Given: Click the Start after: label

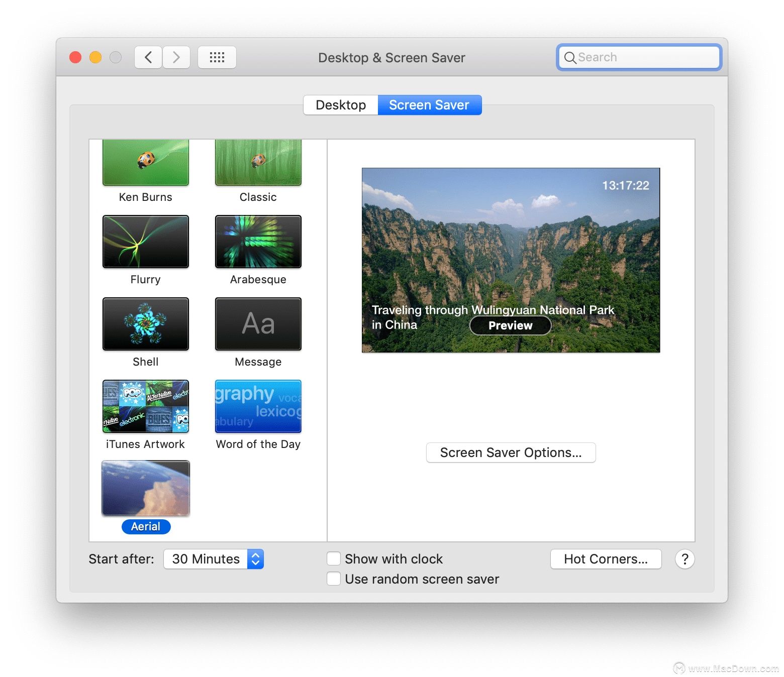Looking at the screenshot, I should pos(121,559).
